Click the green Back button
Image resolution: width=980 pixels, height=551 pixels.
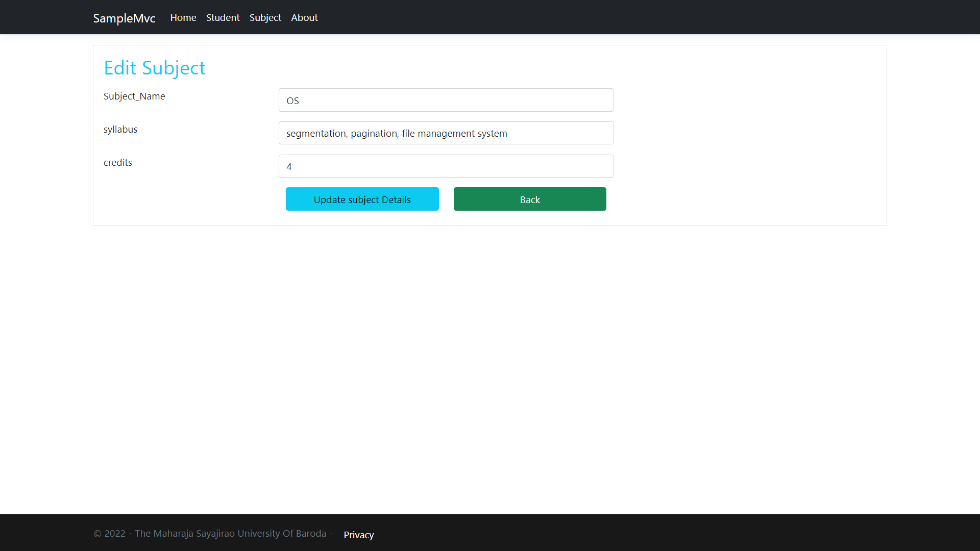(x=530, y=199)
